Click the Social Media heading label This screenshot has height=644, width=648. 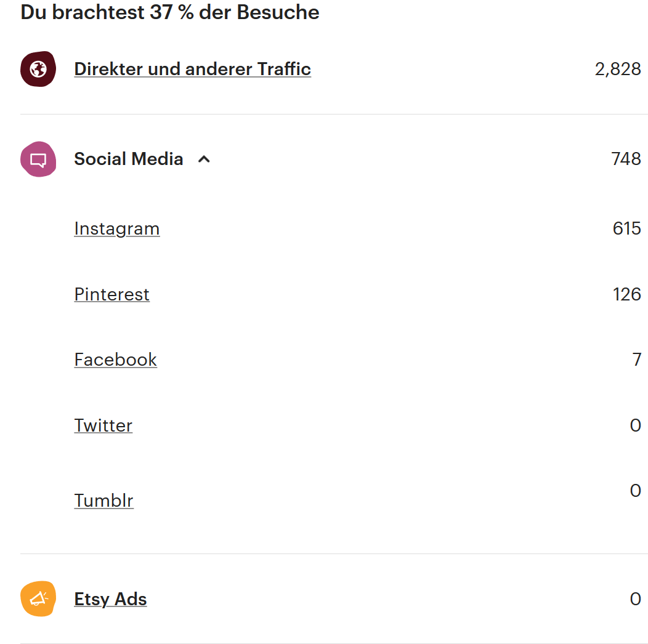pyautogui.click(x=129, y=159)
